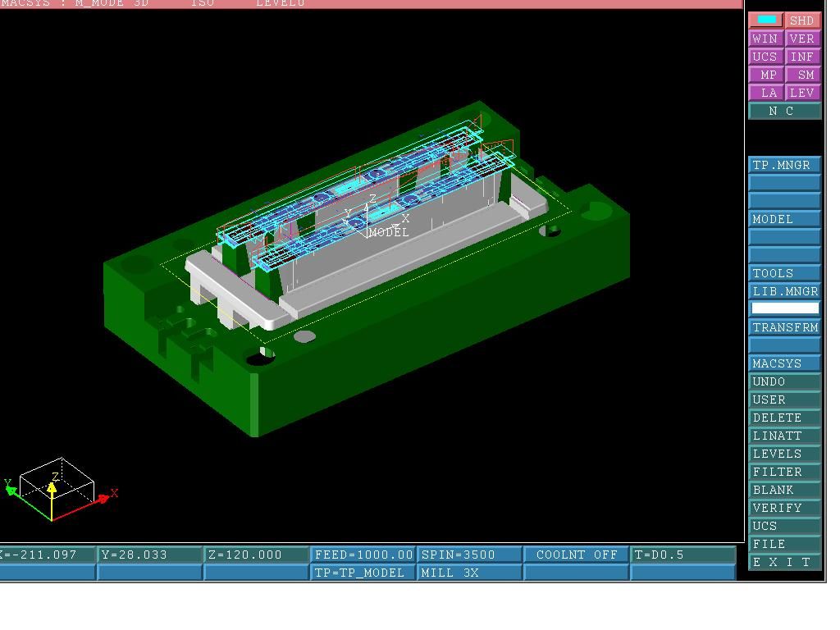
Task: Click the T=D0.5 tool field
Action: point(683,555)
